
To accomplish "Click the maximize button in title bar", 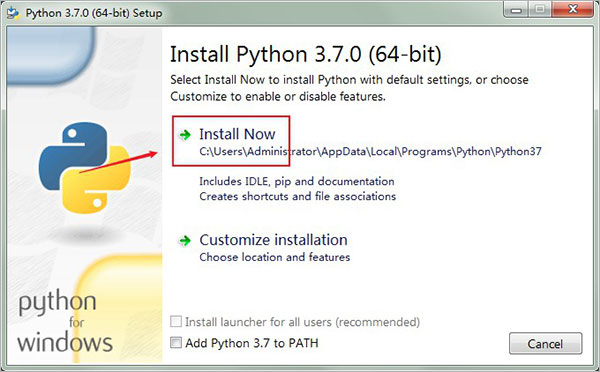I will tap(540, 9).
